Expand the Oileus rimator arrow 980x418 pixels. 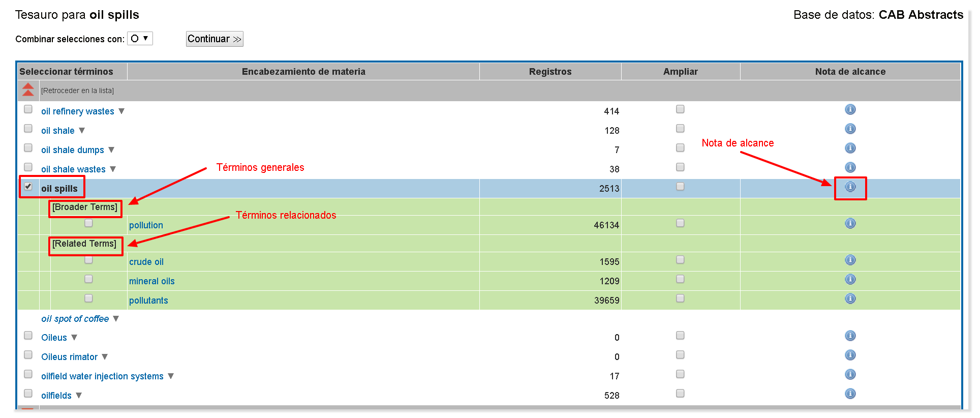pos(105,356)
